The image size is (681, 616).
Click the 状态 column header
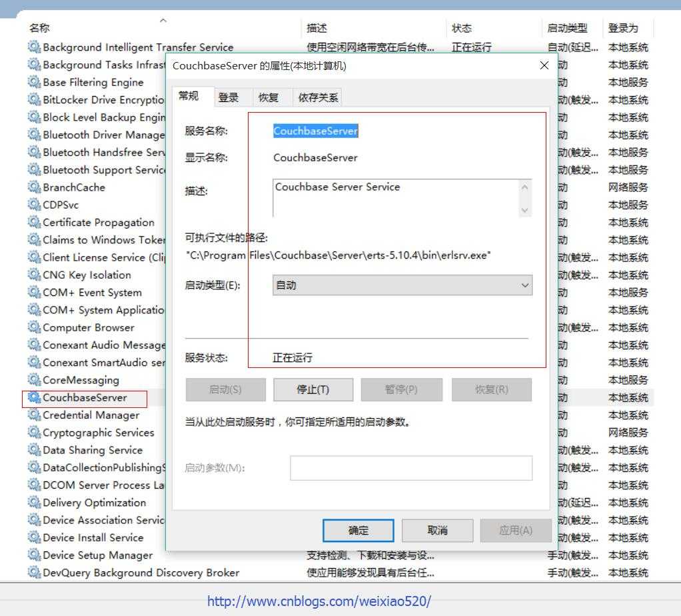(494, 28)
